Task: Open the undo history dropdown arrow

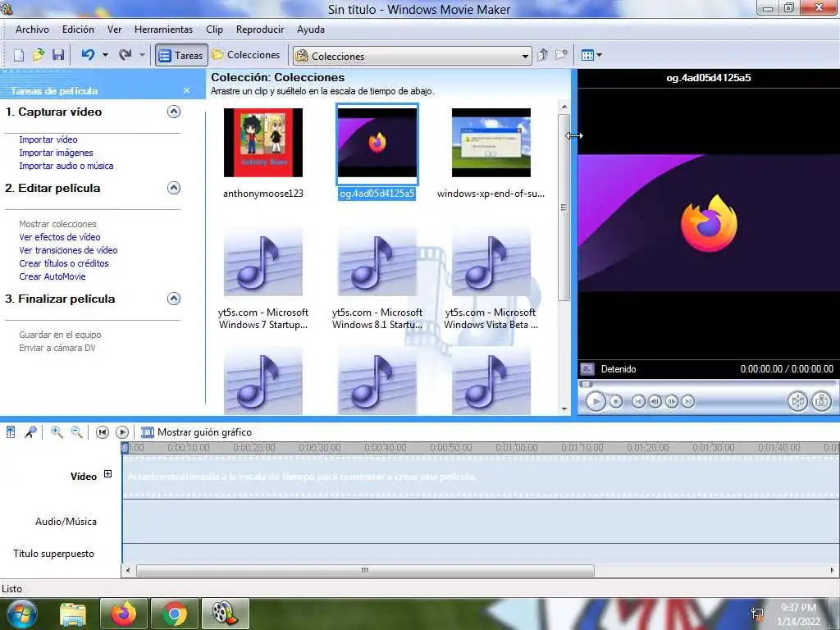Action: pos(105,55)
